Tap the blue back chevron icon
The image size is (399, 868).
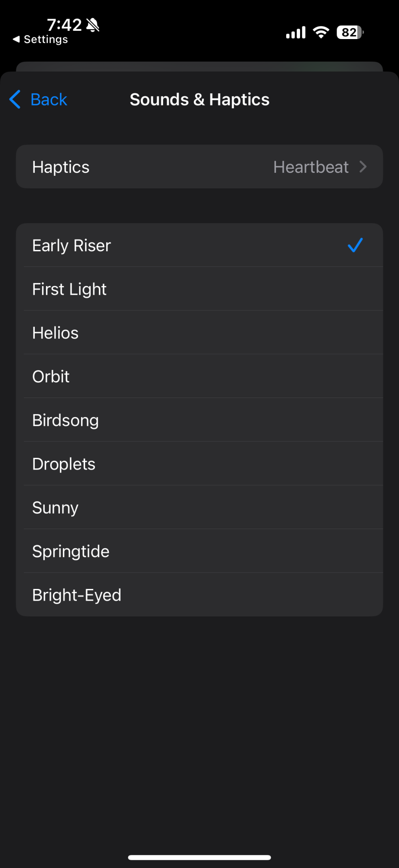click(15, 99)
